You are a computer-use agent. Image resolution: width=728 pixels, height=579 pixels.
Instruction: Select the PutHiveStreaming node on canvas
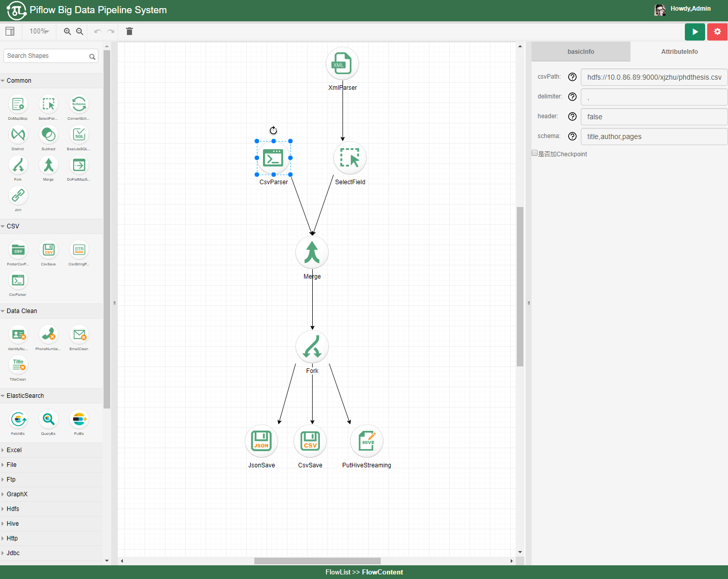pos(367,441)
